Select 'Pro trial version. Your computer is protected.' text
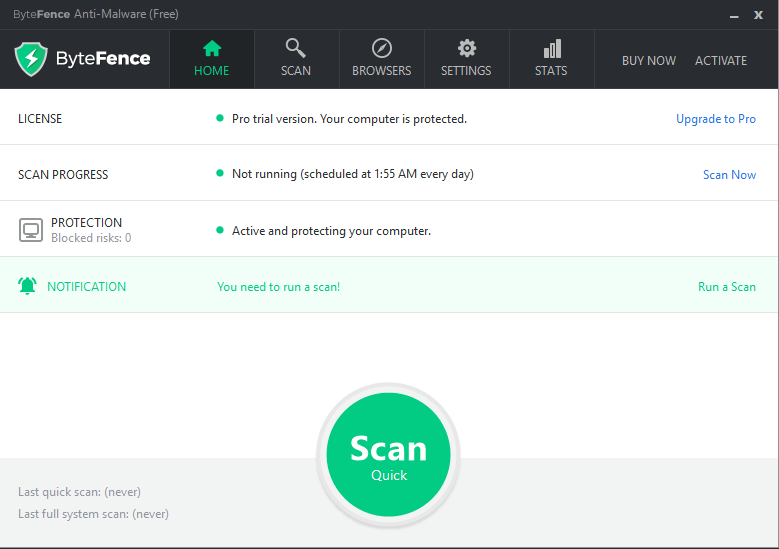The width and height of the screenshot is (779, 549). pyautogui.click(x=349, y=119)
